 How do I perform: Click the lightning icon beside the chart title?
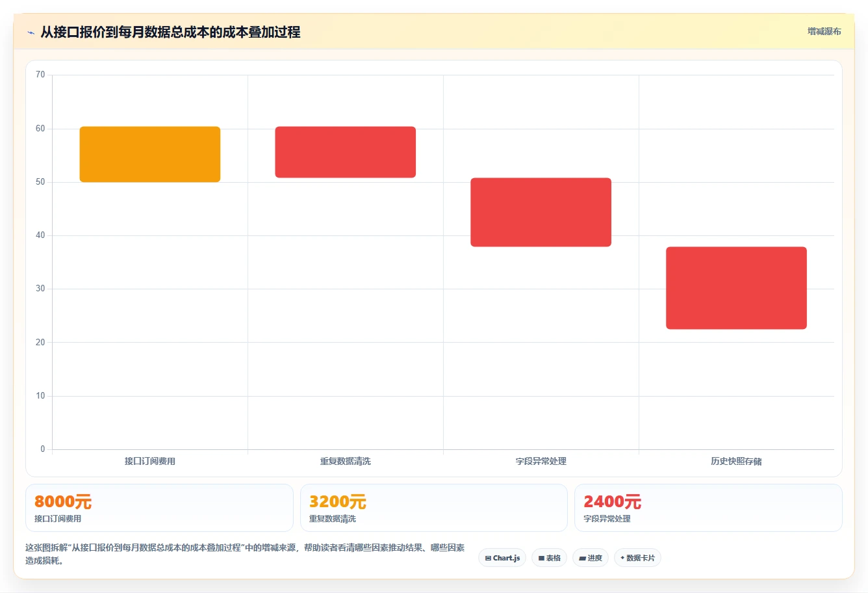[x=31, y=33]
